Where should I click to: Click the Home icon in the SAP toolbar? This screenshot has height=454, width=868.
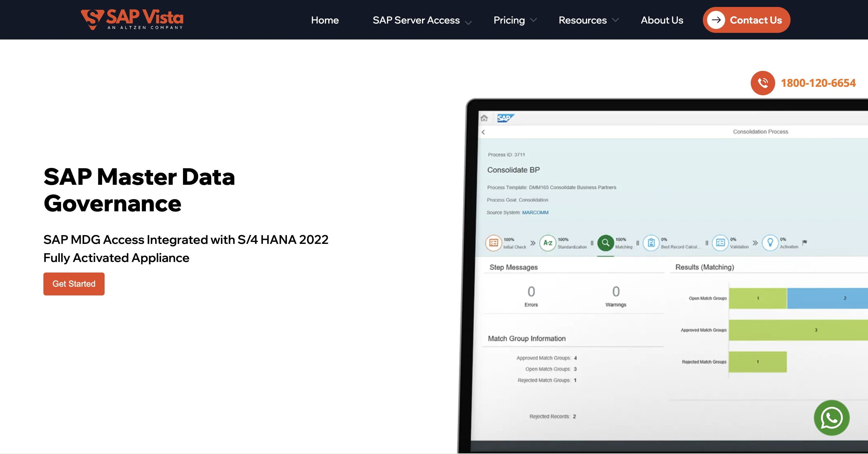pos(484,118)
